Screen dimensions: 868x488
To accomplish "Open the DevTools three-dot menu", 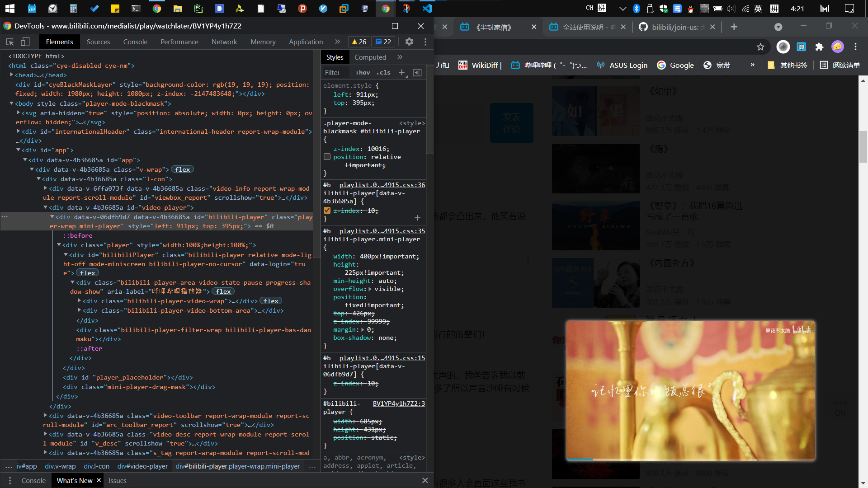I will click(425, 42).
